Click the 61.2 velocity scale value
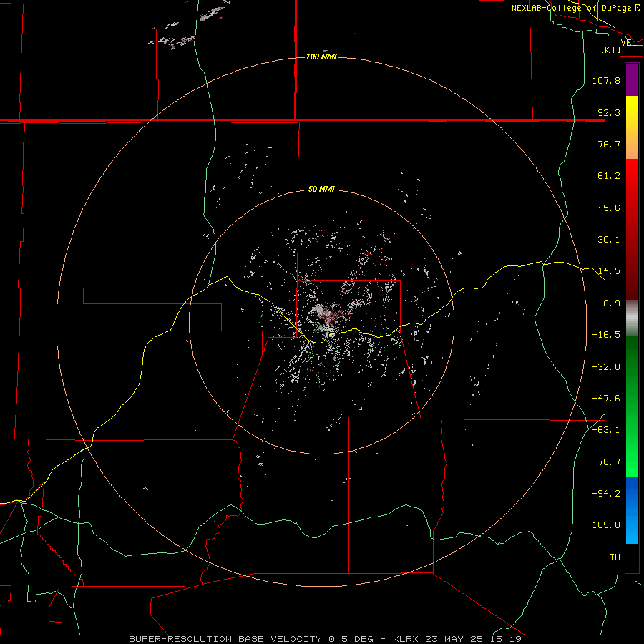Viewport: 644px width, 644px height. click(x=609, y=176)
